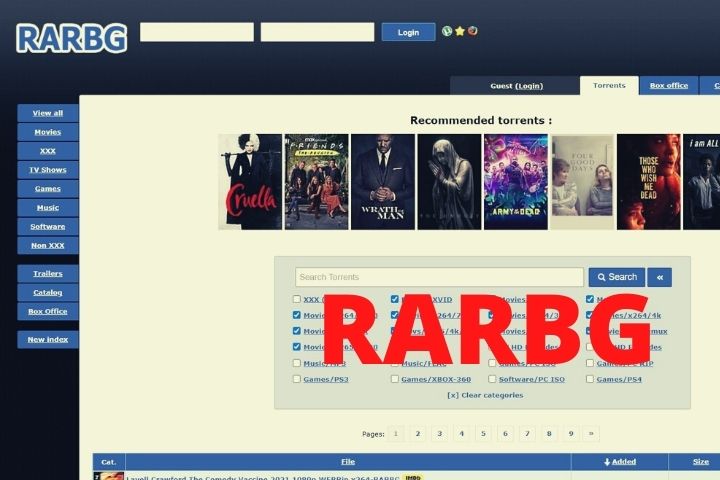Open TV Shows category in sidebar
Viewport: 720px width, 480px height.
point(48,169)
